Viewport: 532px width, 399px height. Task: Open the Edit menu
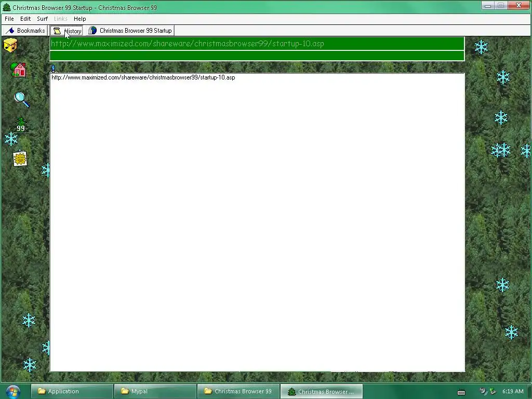[x=25, y=19]
